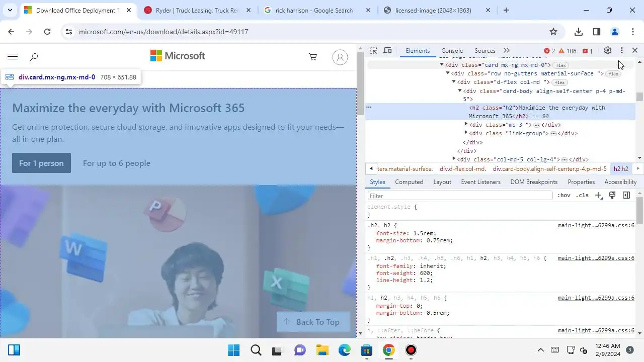Screen dimensions: 644x362
Task: Open a new browser tab
Action: (x=506, y=10)
